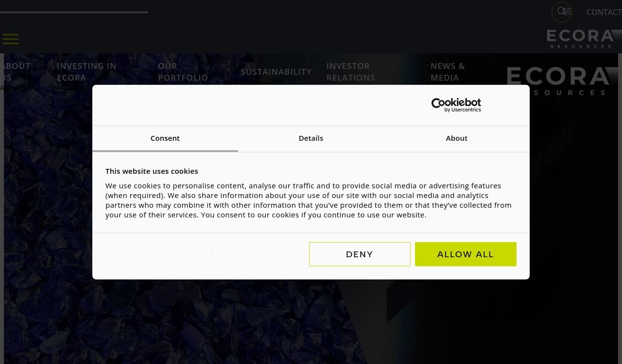Viewport: 622px width, 364px height.
Task: Click the Cookiebot by Usercentrics logo
Action: 456,105
